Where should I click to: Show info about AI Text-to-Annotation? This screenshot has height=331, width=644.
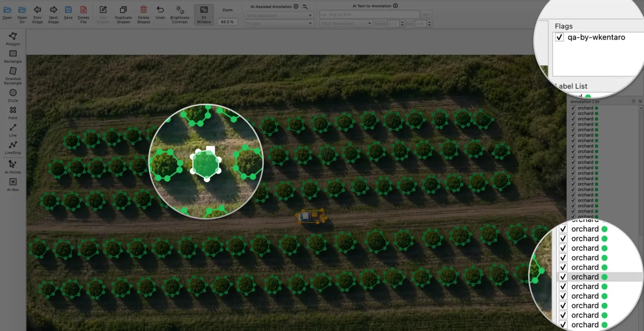(x=395, y=6)
